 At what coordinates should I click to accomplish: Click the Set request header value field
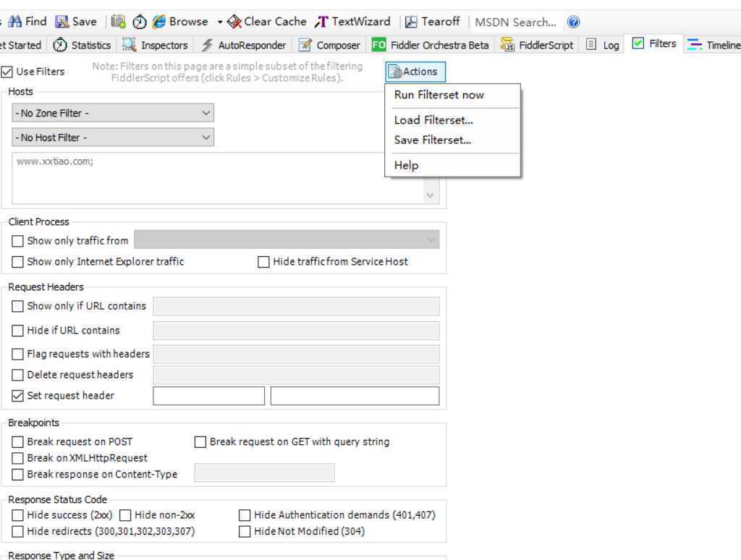pos(355,396)
